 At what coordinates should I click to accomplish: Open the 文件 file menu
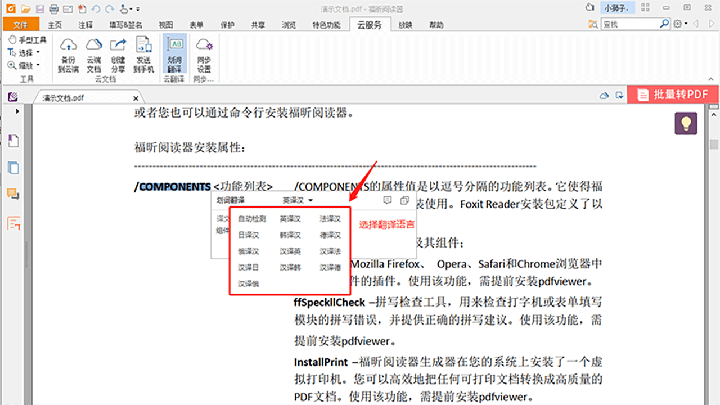(21, 25)
